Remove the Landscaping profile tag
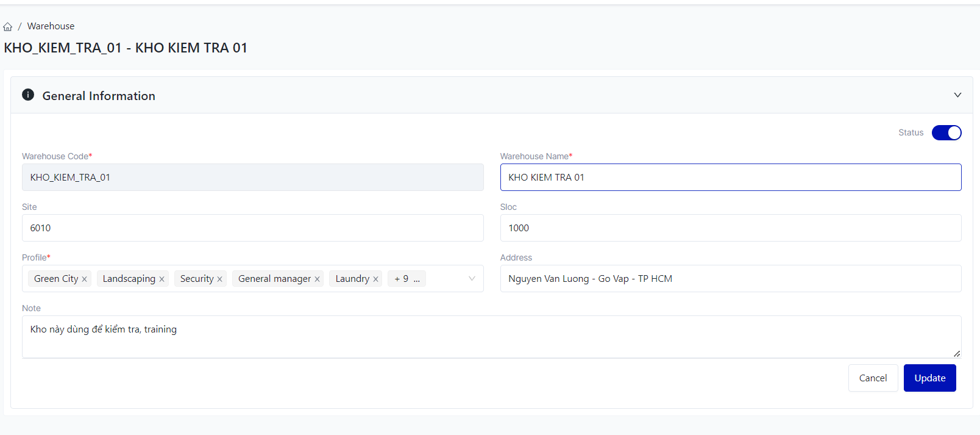This screenshot has height=435, width=980. 162,279
